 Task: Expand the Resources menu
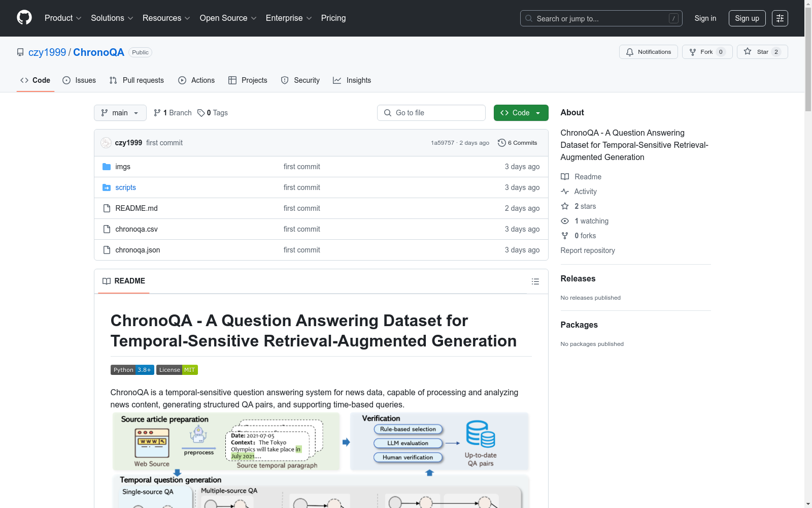(166, 18)
